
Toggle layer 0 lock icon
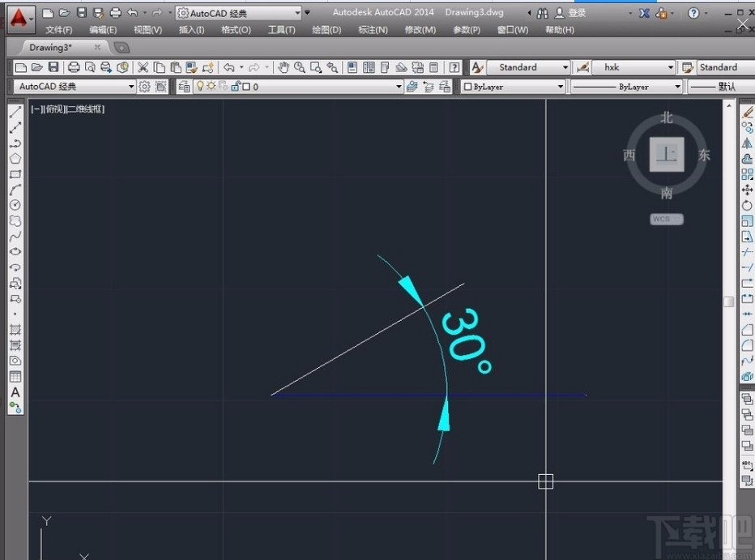pos(236,87)
